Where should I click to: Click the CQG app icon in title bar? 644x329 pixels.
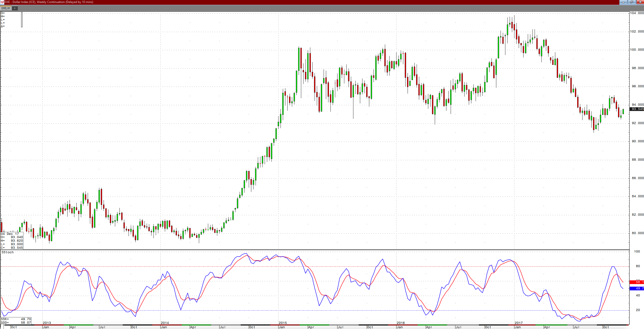click(2, 2)
